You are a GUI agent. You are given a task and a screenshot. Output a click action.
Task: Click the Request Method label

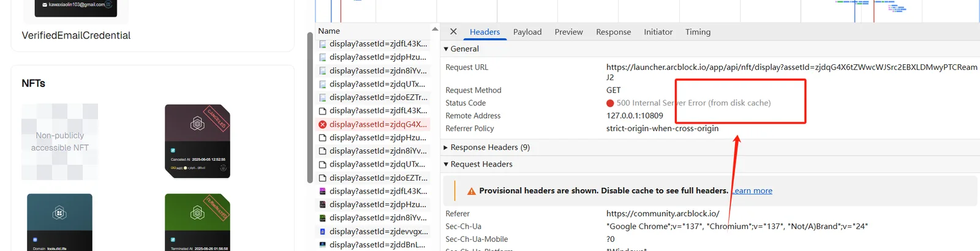pyautogui.click(x=473, y=90)
